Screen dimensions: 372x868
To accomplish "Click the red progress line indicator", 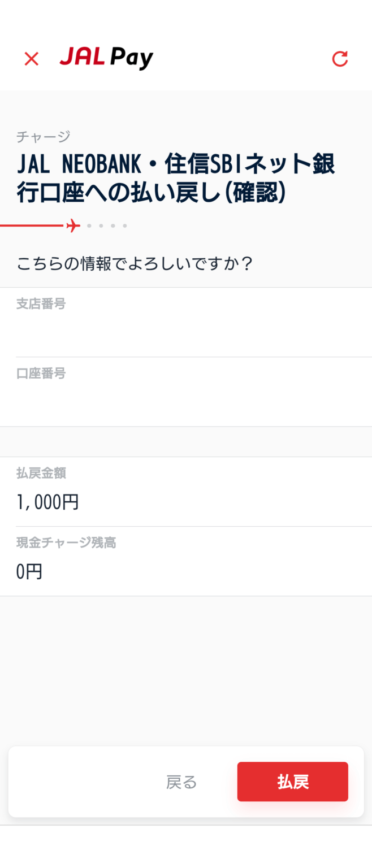I will pos(34,225).
